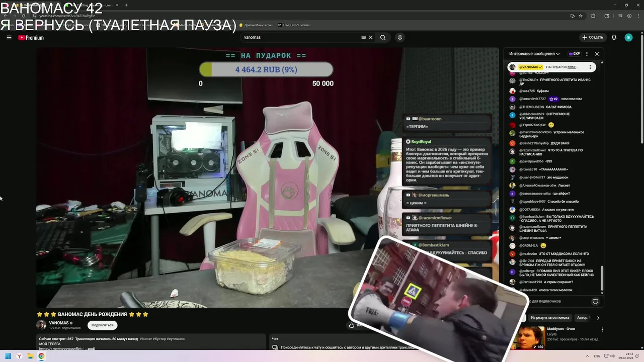The width and height of the screenshot is (644, 362).
Task: Click the magnifier search button
Action: [383, 37]
